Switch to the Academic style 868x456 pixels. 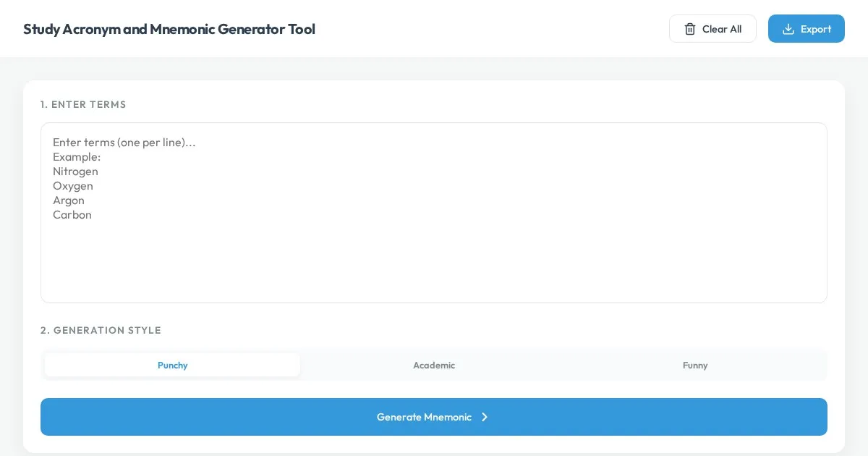(x=434, y=366)
